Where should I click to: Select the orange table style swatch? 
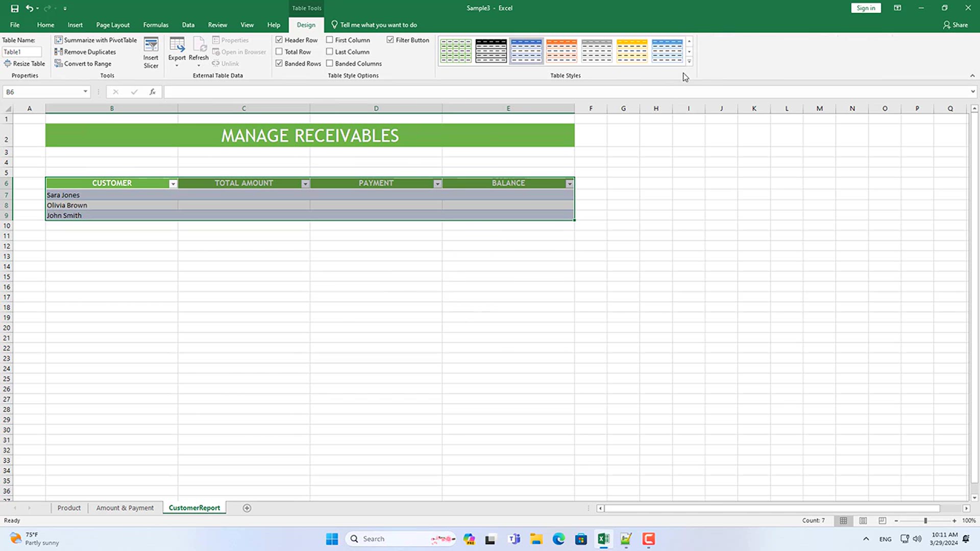(x=561, y=51)
